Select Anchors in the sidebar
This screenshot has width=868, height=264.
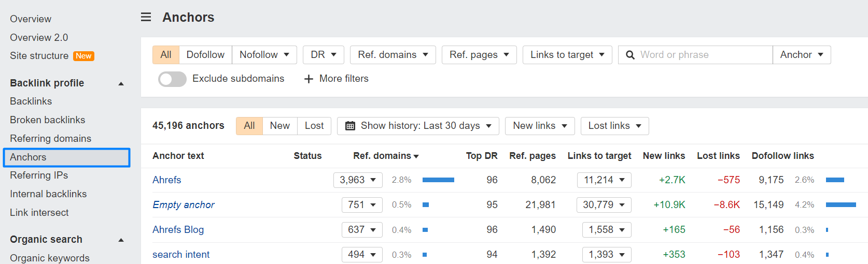click(66, 157)
